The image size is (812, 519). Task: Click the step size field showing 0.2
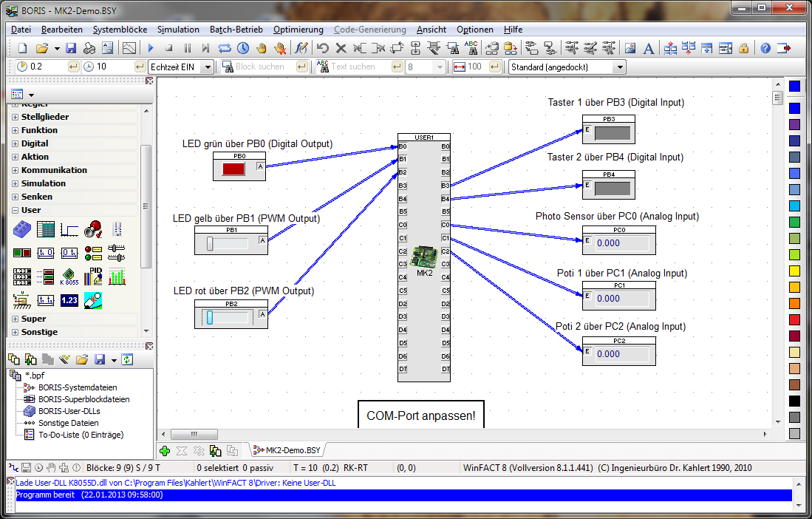(47, 67)
